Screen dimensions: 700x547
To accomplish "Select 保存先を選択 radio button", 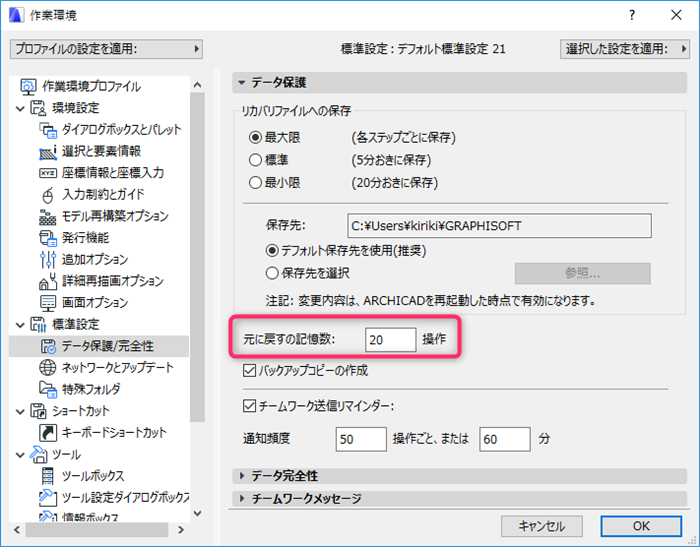I will pyautogui.click(x=272, y=273).
